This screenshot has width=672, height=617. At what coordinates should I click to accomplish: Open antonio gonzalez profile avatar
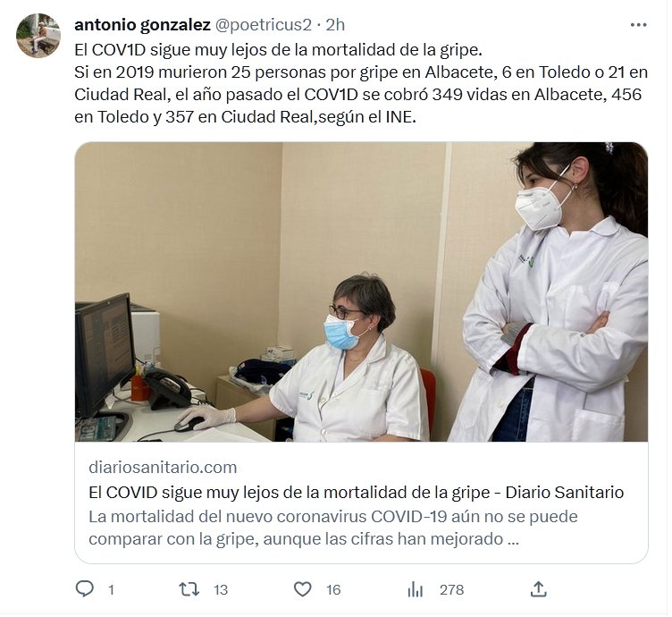click(38, 35)
